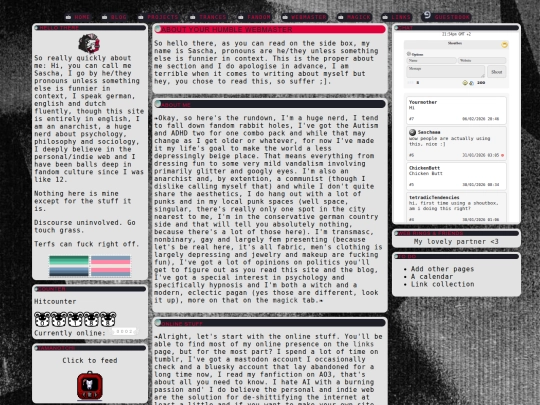Screen dimensions: 540x405
Task: Click the chat clock time text
Action: click(456, 34)
